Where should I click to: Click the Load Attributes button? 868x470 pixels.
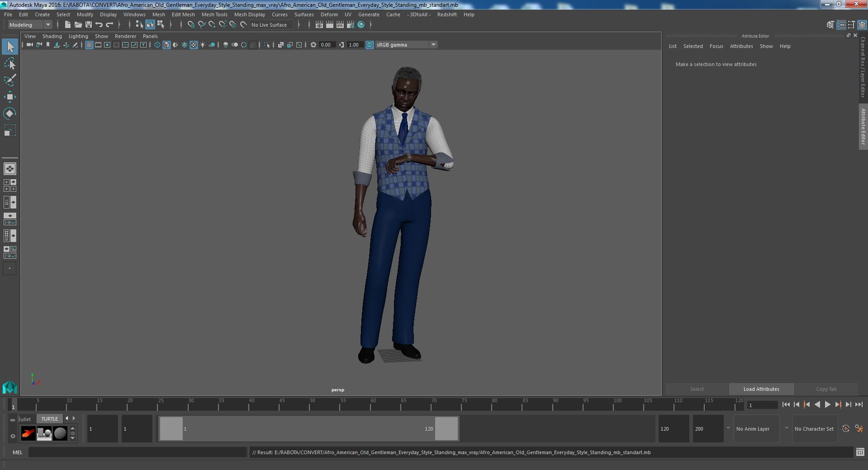[x=761, y=389]
